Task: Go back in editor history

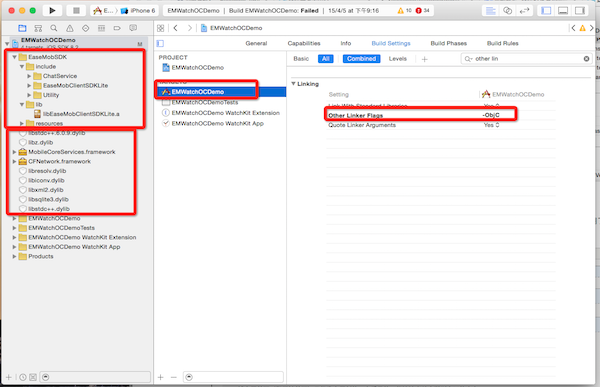Action: (176, 28)
